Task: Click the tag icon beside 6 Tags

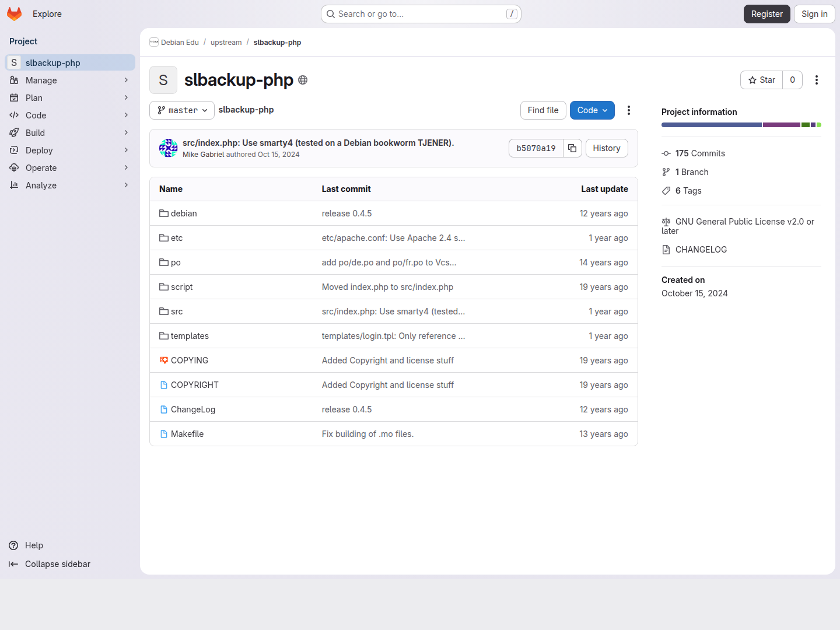Action: point(666,191)
